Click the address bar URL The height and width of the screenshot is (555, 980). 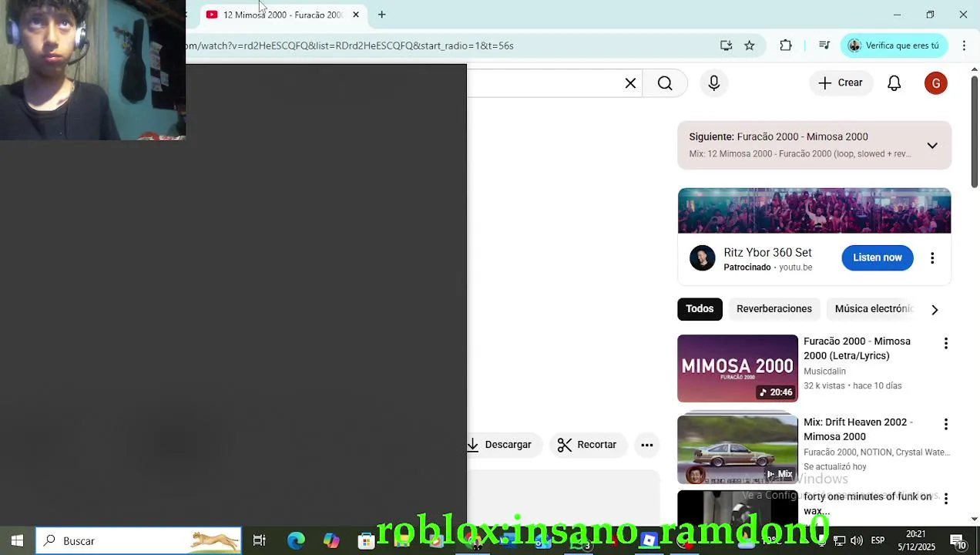pos(349,45)
